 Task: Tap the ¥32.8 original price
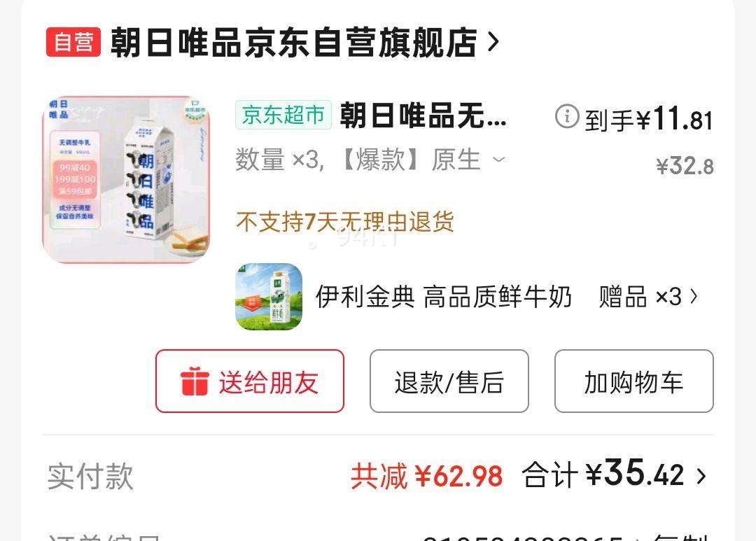685,167
